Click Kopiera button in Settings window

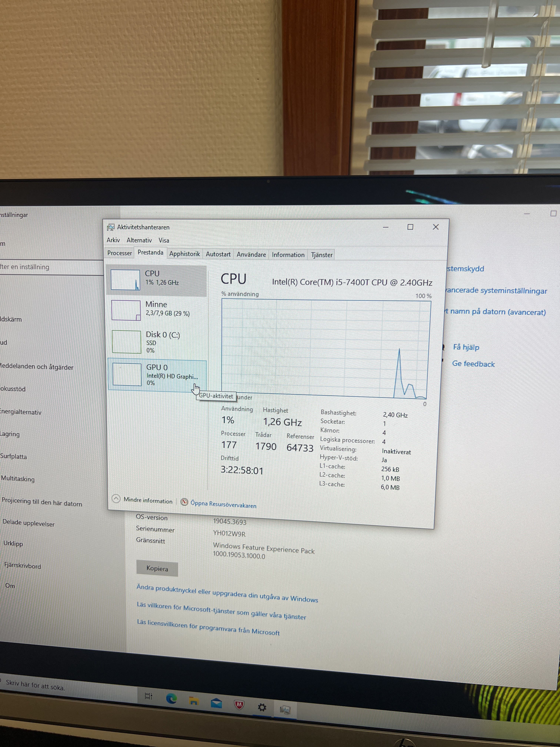click(157, 568)
